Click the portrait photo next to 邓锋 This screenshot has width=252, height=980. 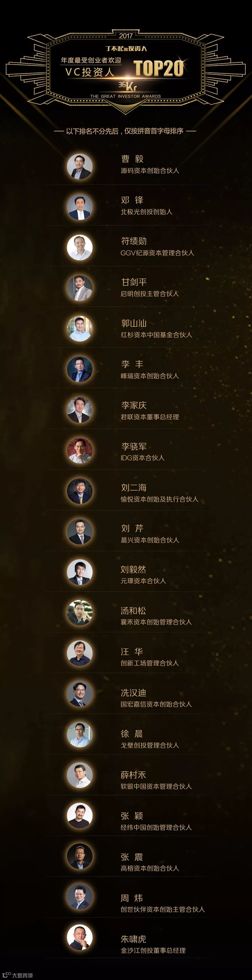tap(79, 207)
